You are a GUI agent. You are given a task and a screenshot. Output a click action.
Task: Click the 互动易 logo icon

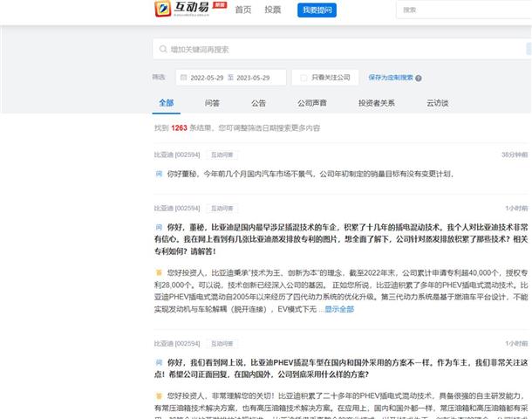click(163, 9)
